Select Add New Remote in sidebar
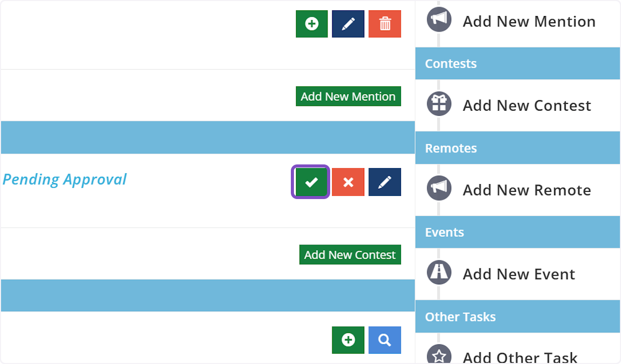This screenshot has height=364, width=621. click(527, 190)
